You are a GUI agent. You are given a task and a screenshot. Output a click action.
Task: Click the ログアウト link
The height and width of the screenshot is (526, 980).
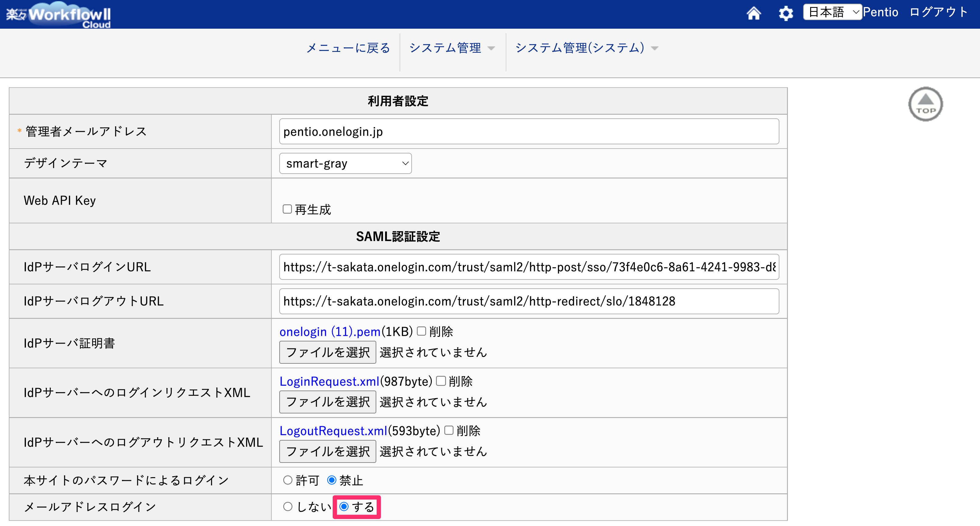pyautogui.click(x=939, y=12)
